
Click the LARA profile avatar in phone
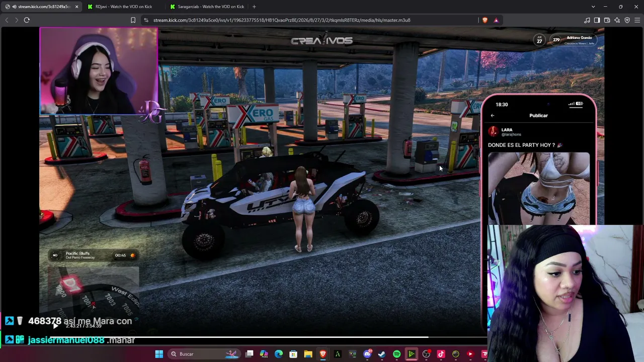pos(493,132)
